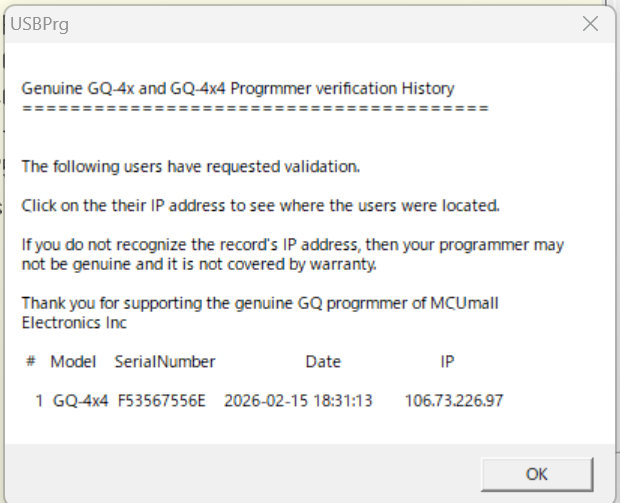Select record number 1 in the list
The width and height of the screenshot is (620, 503).
click(x=39, y=400)
